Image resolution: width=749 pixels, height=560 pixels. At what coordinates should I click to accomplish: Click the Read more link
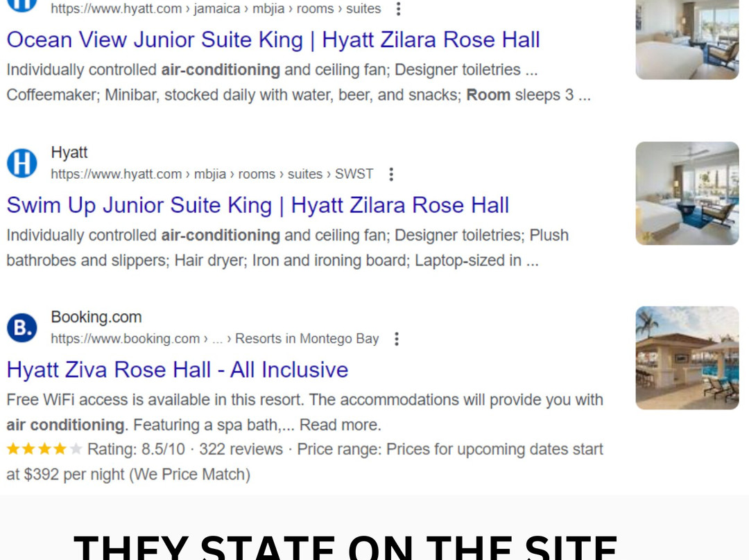click(x=339, y=424)
